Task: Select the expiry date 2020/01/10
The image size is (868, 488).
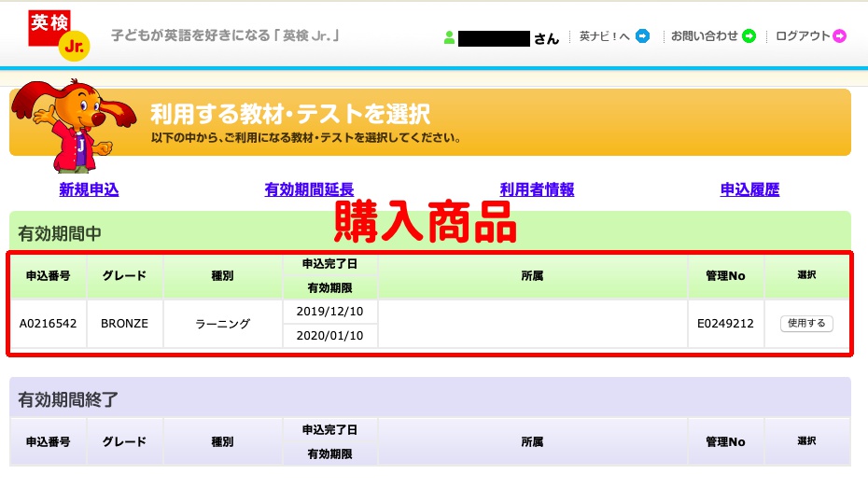Action: pyautogui.click(x=329, y=335)
